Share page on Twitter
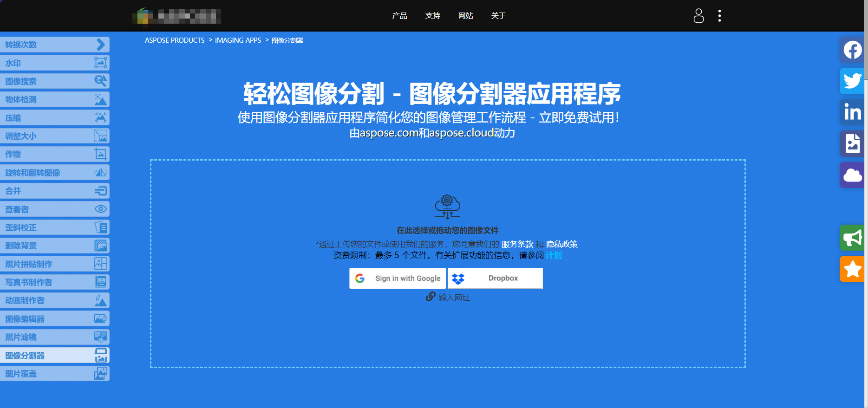This screenshot has height=408, width=868. 852,81
